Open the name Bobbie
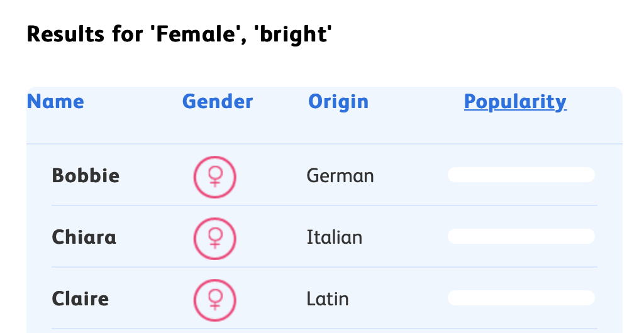 [x=86, y=175]
